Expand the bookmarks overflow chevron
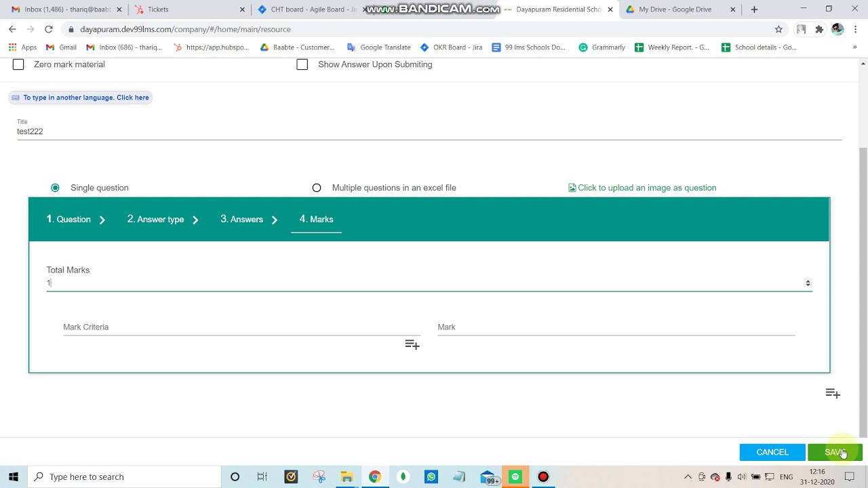The image size is (868, 488). pos(854,47)
